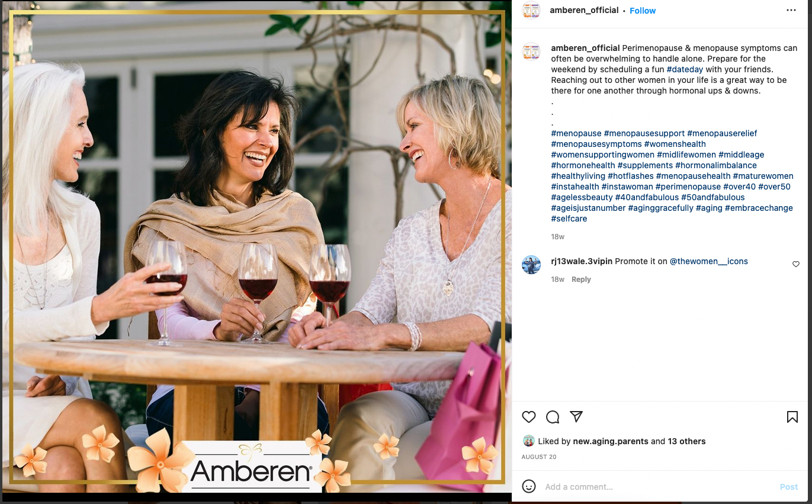Image resolution: width=812 pixels, height=504 pixels.
Task: View the list of 13 others likes
Action: [x=686, y=441]
